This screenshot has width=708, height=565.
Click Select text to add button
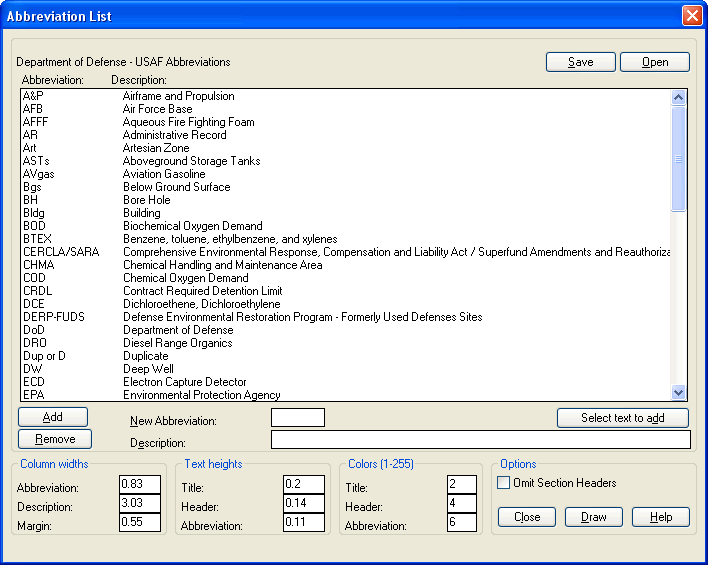point(623,418)
